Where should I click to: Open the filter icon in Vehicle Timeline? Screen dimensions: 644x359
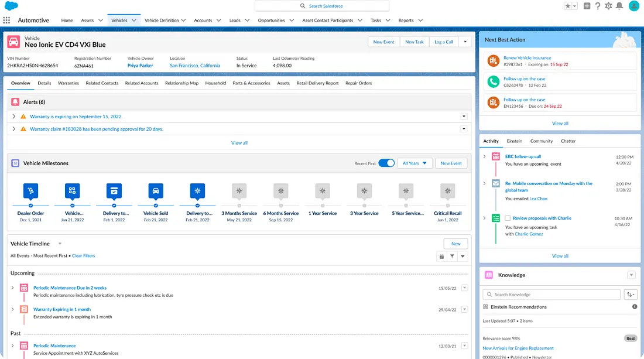(x=452, y=256)
